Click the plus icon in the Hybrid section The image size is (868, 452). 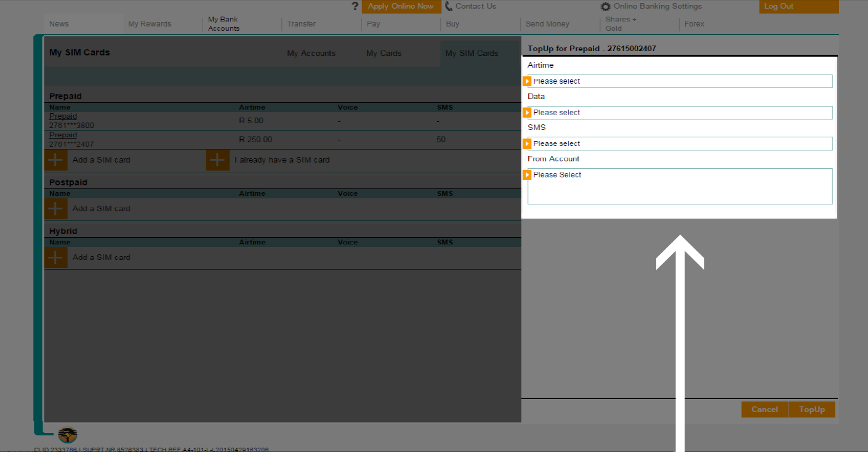point(55,257)
